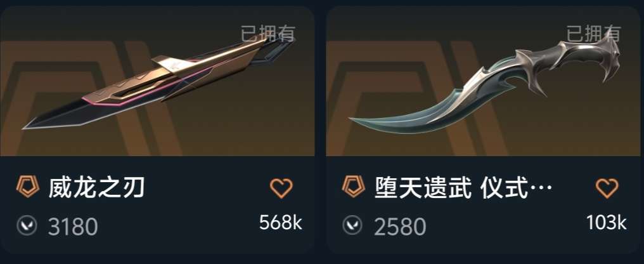Screen dimensions: 644x264
Task: View the 568k likes count
Action: (281, 223)
